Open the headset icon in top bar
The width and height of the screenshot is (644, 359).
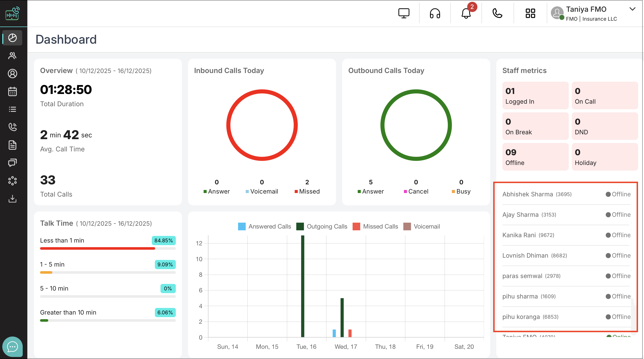[x=435, y=13]
